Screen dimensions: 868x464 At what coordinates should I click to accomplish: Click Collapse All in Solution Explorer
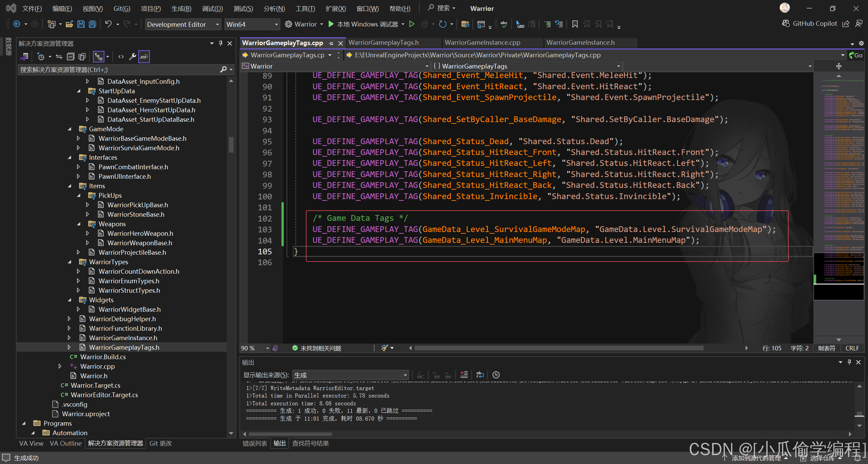(71, 57)
